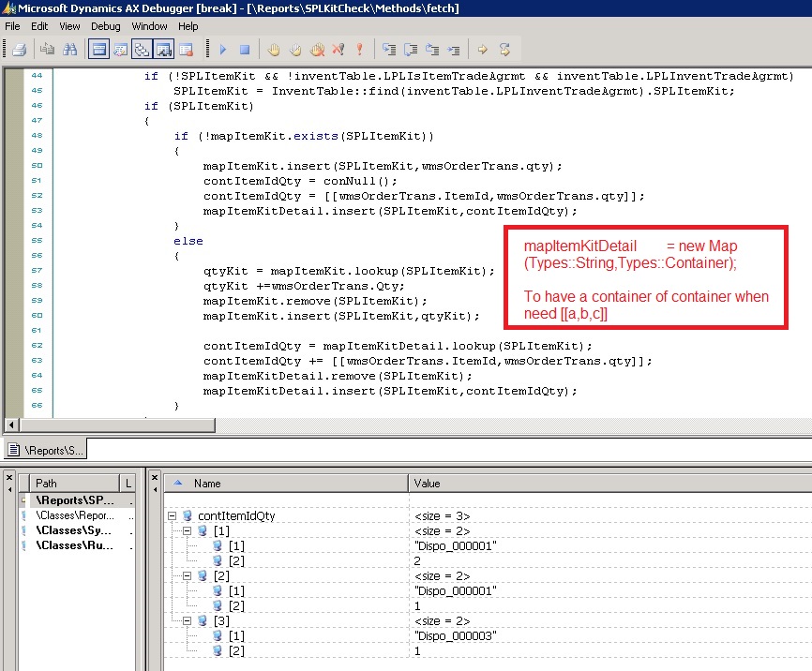Click the mapItemKitDetail.lookup code line
Image resolution: width=812 pixels, height=671 pixels.
tap(398, 346)
